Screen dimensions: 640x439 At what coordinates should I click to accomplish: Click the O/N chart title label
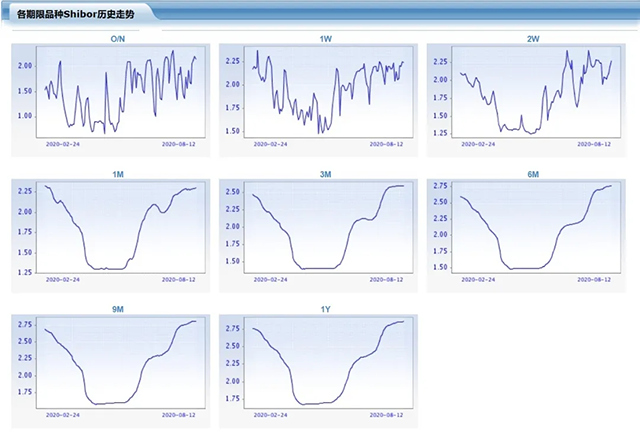click(118, 38)
